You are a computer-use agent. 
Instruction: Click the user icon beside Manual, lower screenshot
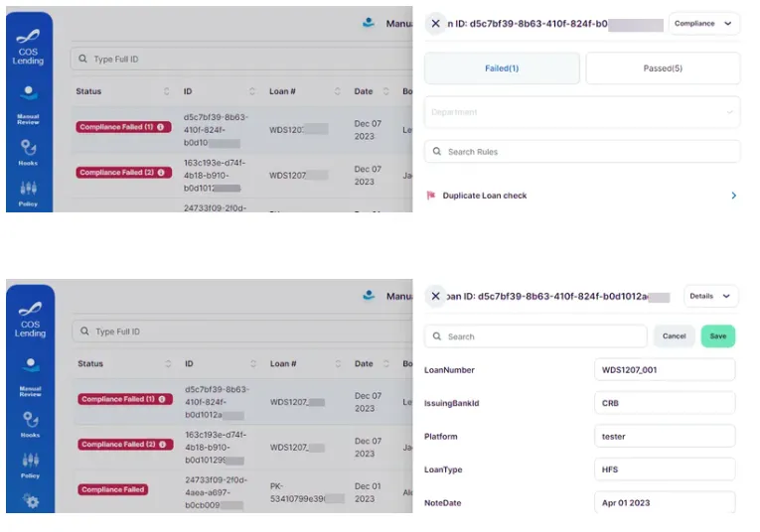click(369, 295)
